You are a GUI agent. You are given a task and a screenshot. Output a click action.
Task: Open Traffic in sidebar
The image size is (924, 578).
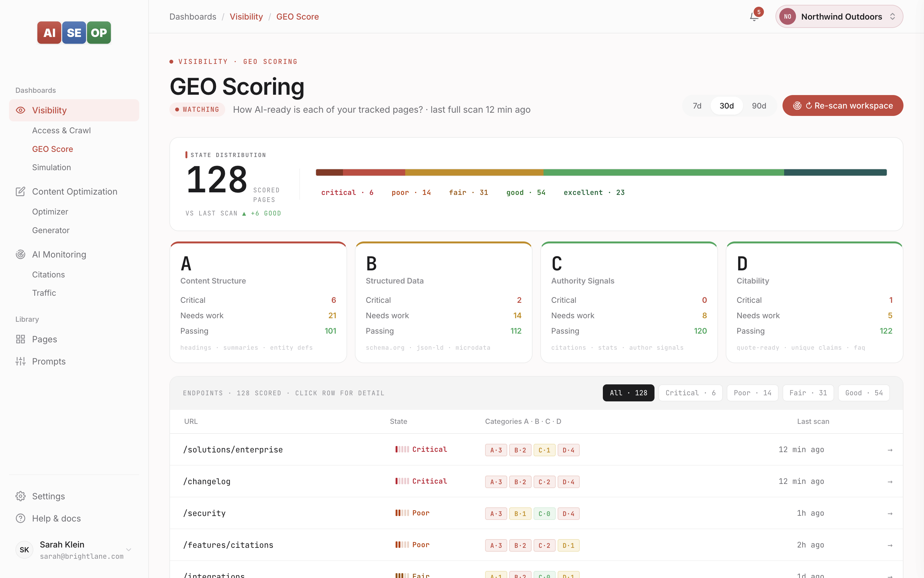[44, 293]
